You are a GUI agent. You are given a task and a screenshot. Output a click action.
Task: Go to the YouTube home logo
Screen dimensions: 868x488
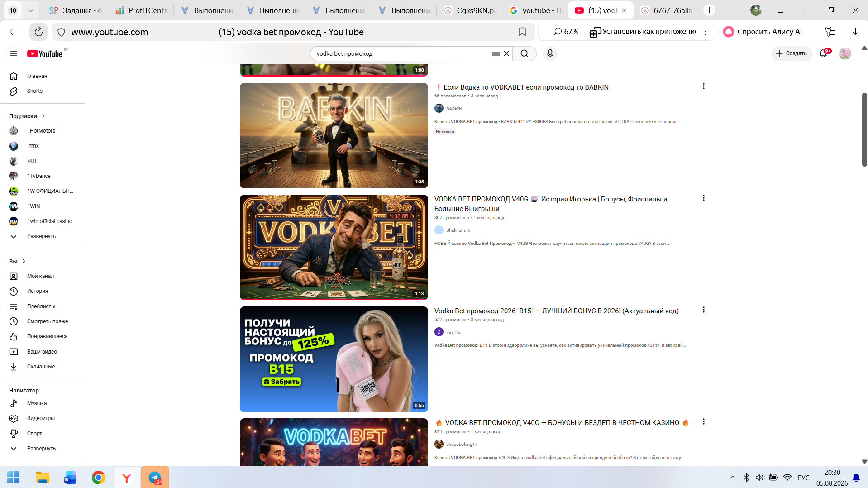45,53
